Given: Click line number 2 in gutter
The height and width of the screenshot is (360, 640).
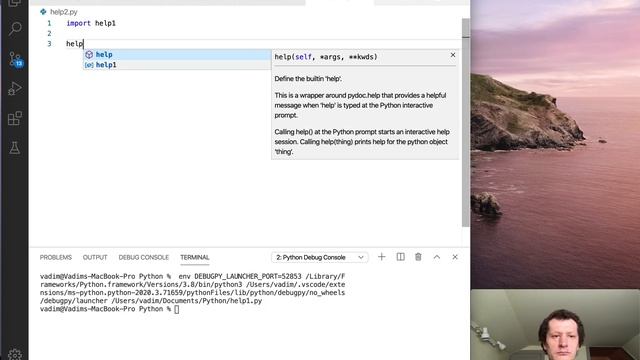Looking at the screenshot, I should [49, 33].
